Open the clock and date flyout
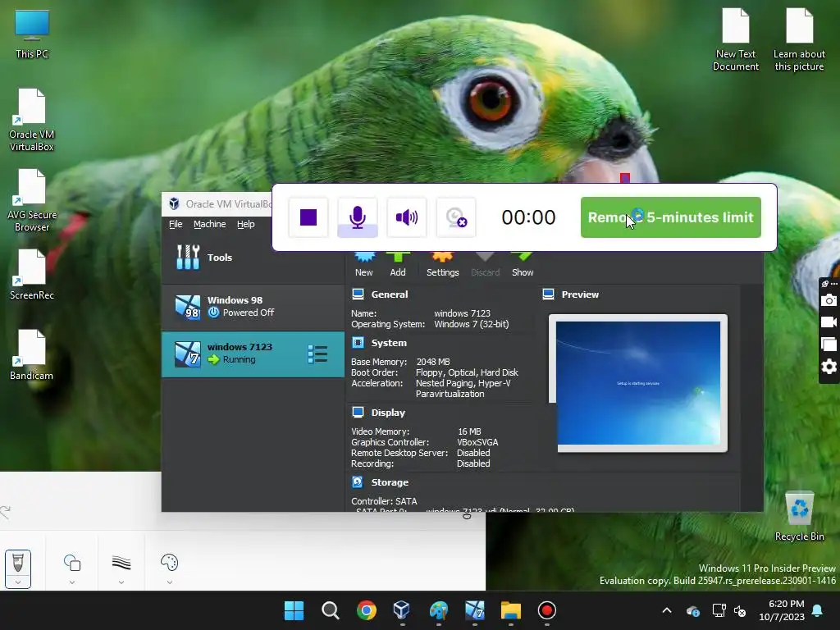The height and width of the screenshot is (630, 840). 781,610
